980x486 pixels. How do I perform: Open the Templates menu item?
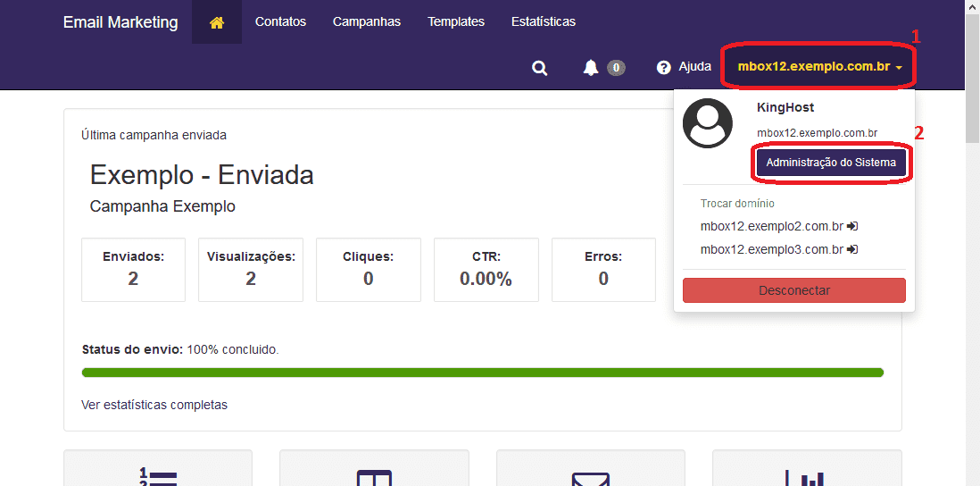[x=455, y=22]
